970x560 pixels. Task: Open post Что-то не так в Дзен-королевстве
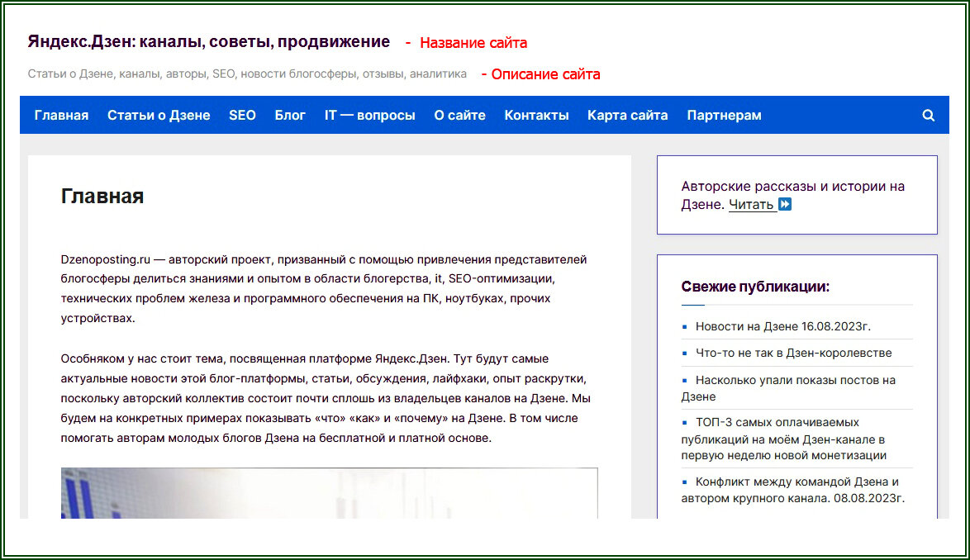(x=794, y=353)
